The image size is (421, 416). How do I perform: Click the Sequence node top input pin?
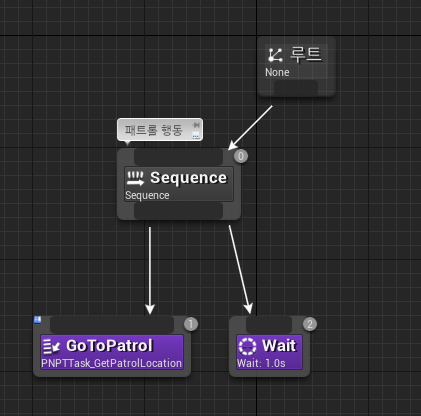[x=178, y=157]
